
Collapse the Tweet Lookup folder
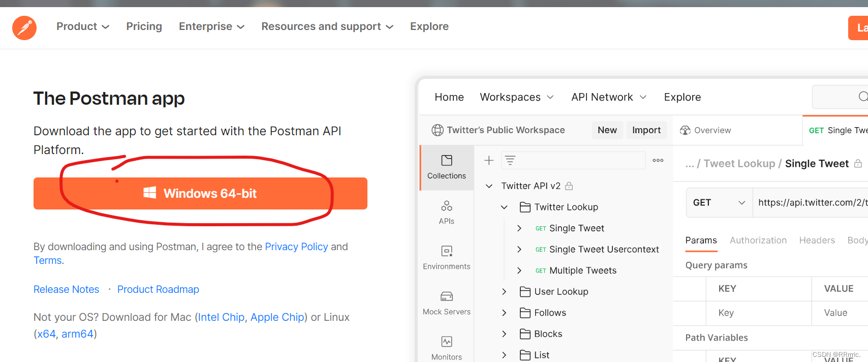(x=504, y=207)
